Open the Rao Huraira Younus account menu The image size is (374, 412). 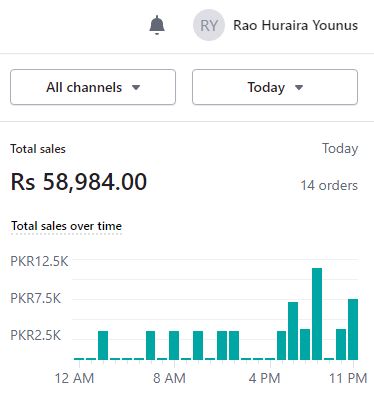pos(295,25)
